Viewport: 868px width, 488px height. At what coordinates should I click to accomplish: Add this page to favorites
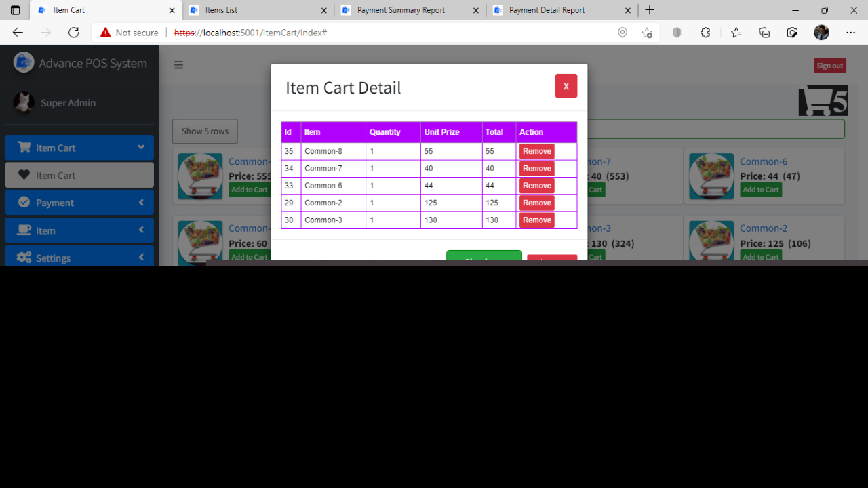point(647,33)
